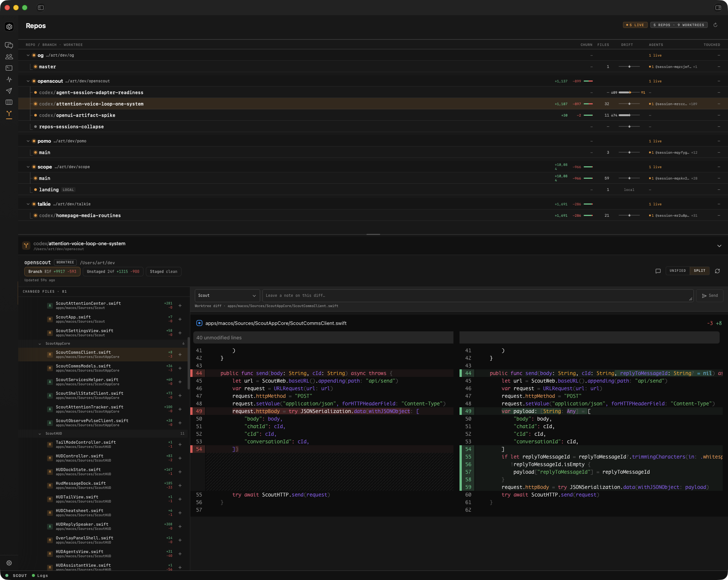Collapse the ScoutAppCore folder
728x580 pixels.
[40, 344]
